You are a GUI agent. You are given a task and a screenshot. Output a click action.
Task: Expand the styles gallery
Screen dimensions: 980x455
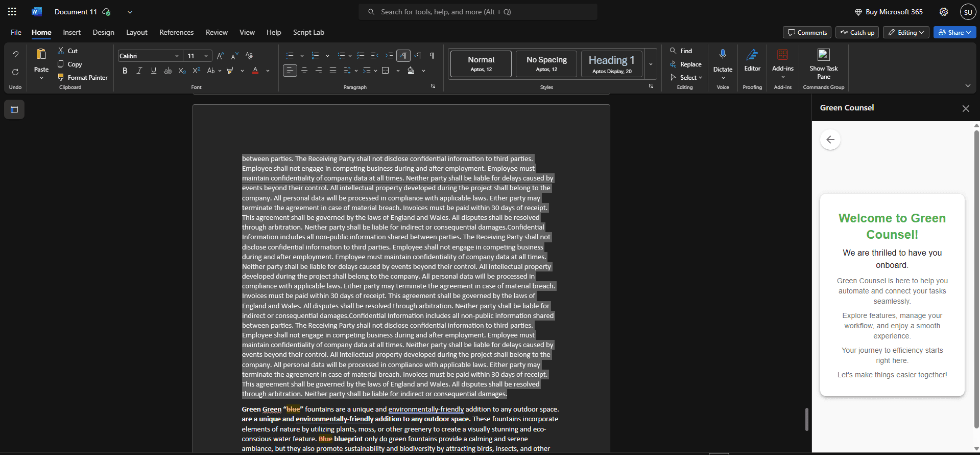pyautogui.click(x=651, y=64)
